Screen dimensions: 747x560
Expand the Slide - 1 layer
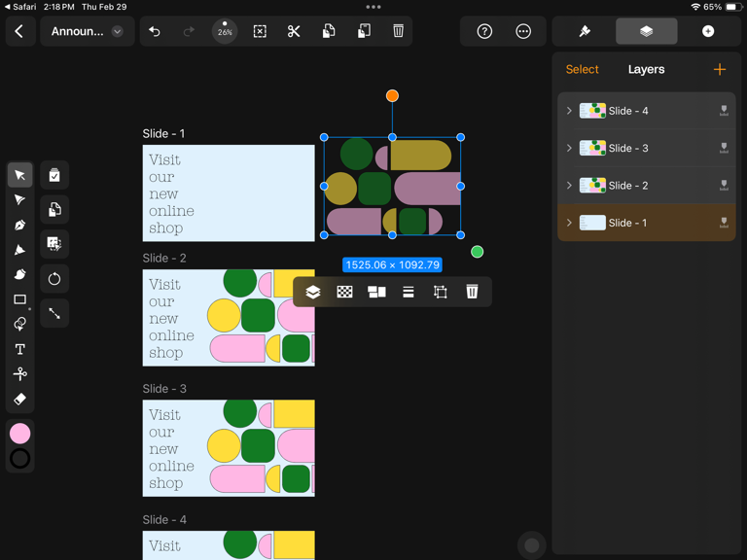pos(569,223)
